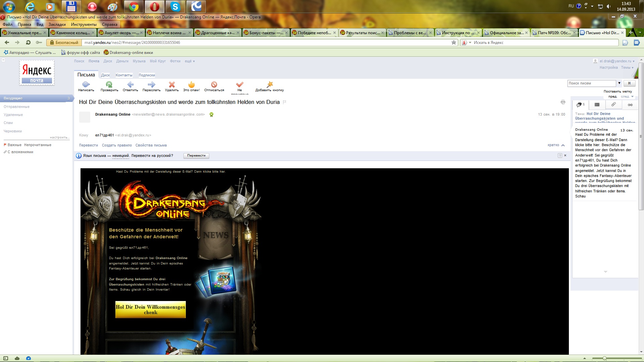Close the translation bar with x

[x=565, y=156]
